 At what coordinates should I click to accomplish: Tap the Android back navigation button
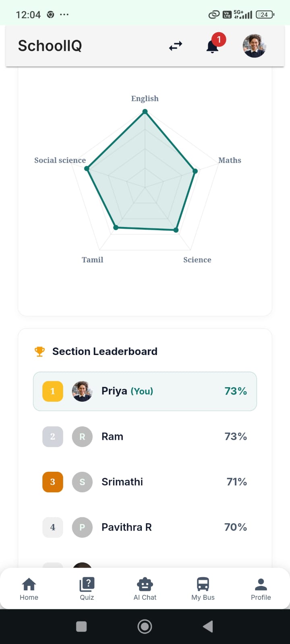pos(208,626)
